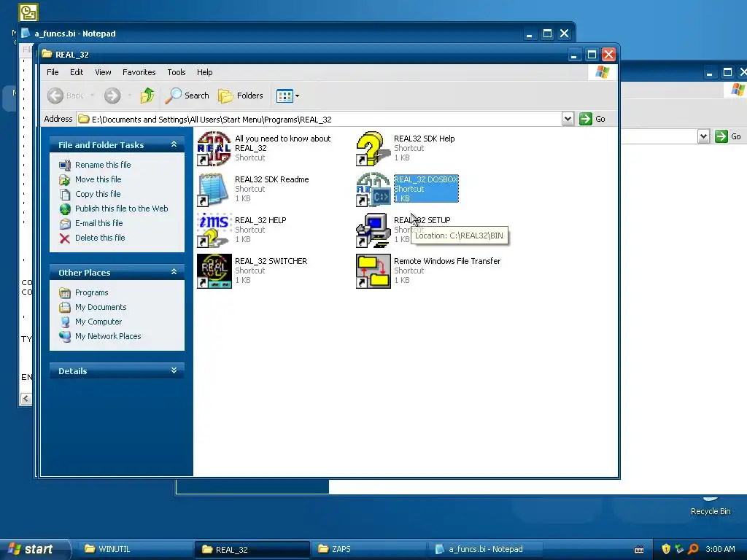Select 'Remote Windows File Transfer' name text
The image size is (747, 560).
pyautogui.click(x=447, y=261)
